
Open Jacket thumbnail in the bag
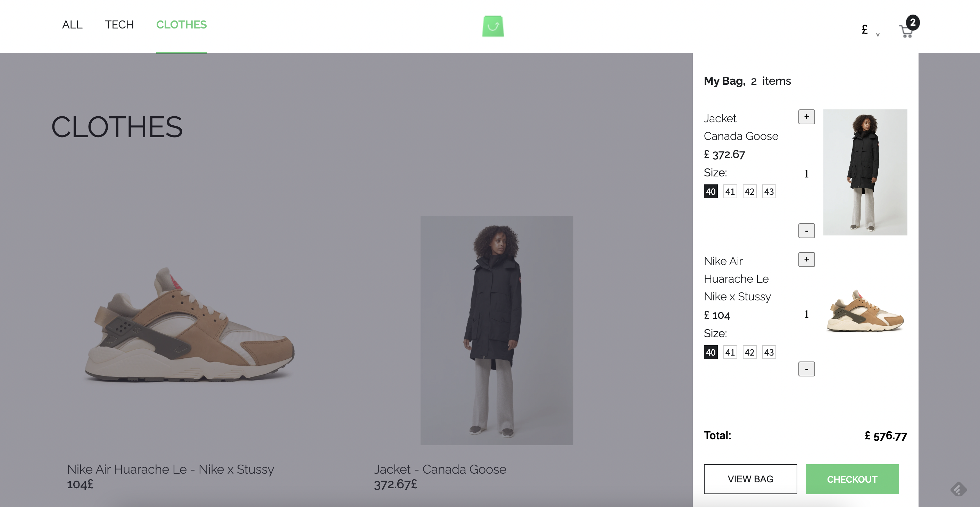click(x=865, y=172)
